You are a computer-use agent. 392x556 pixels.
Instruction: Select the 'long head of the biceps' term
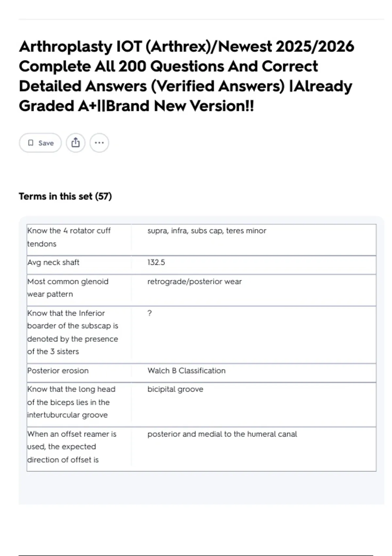71,402
